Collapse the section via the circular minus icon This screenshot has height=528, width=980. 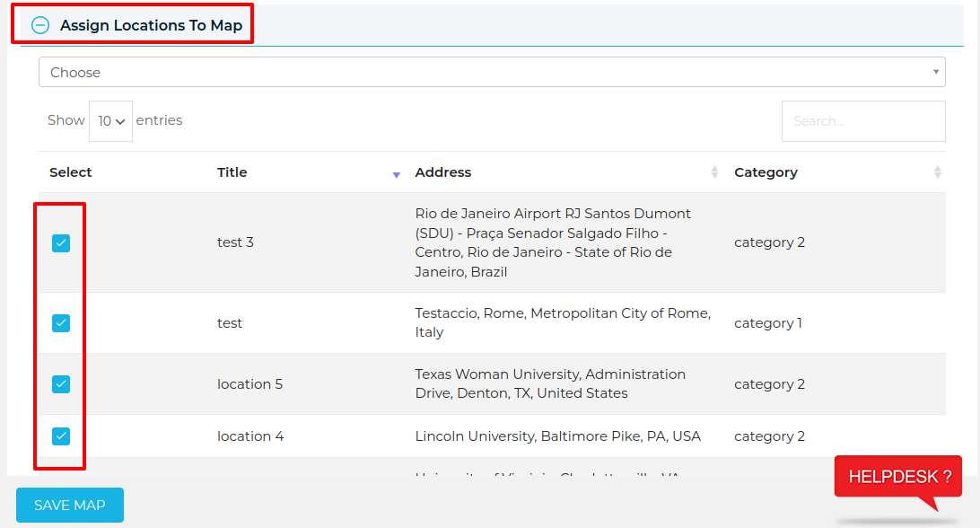39,25
